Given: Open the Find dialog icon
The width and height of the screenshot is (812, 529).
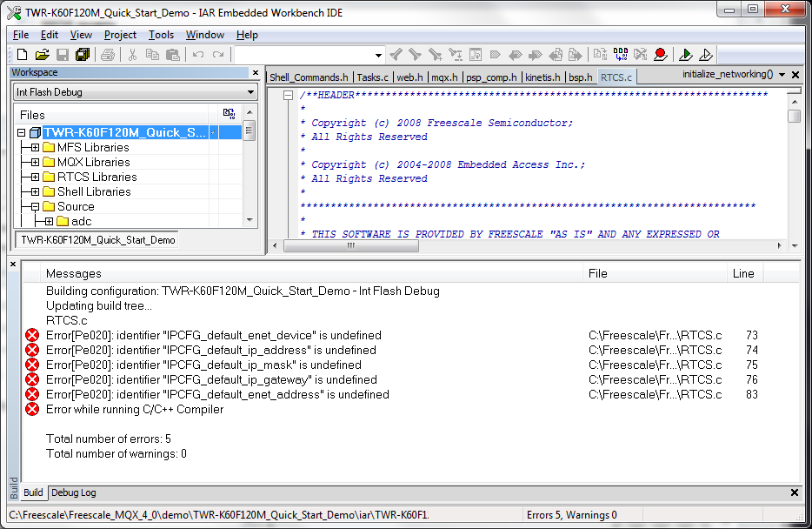Looking at the screenshot, I should [x=435, y=55].
